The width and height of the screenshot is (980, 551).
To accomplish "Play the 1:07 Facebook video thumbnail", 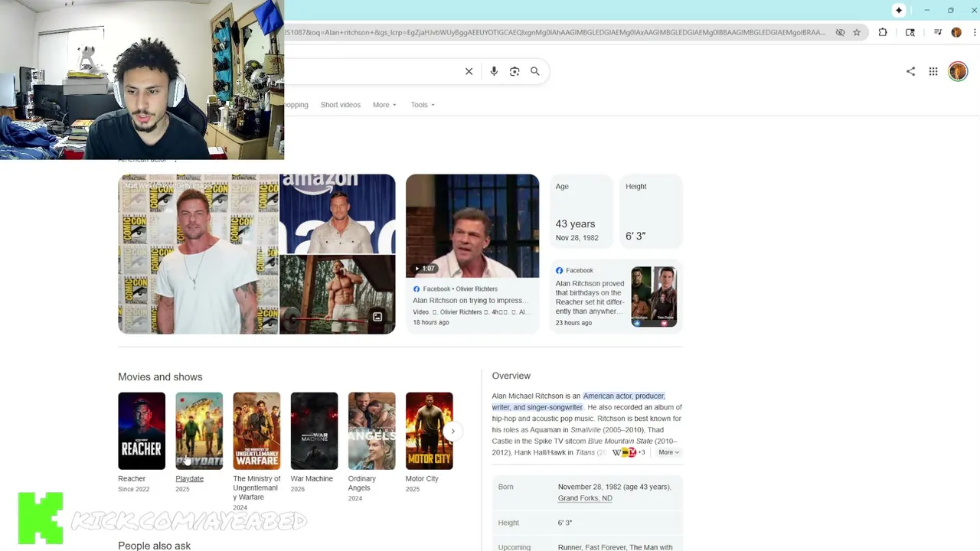I will 472,226.
